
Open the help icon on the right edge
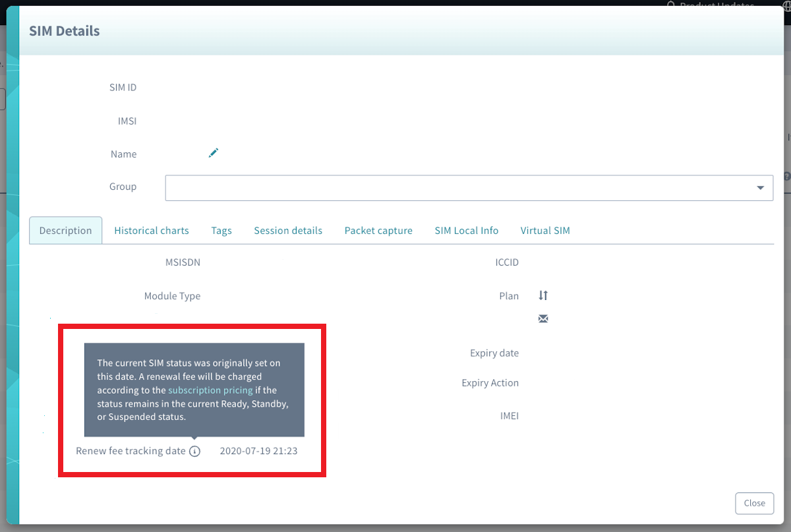pyautogui.click(x=786, y=176)
